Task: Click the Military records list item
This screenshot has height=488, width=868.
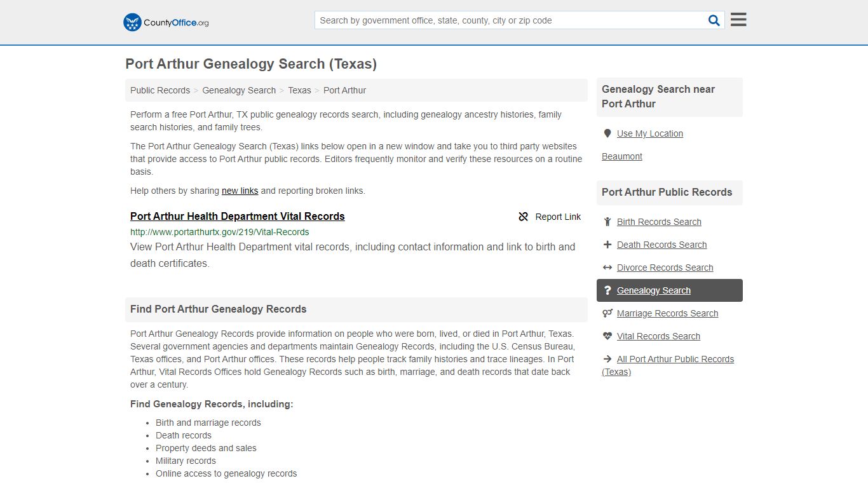Action: (186, 461)
